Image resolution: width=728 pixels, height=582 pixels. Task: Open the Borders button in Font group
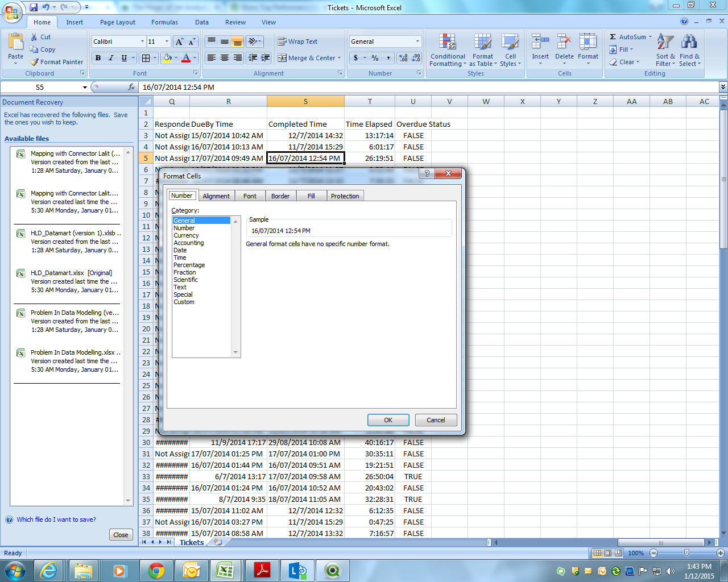(x=146, y=58)
